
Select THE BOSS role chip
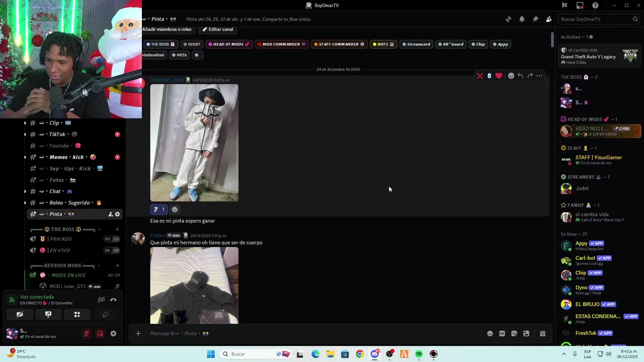point(160,44)
